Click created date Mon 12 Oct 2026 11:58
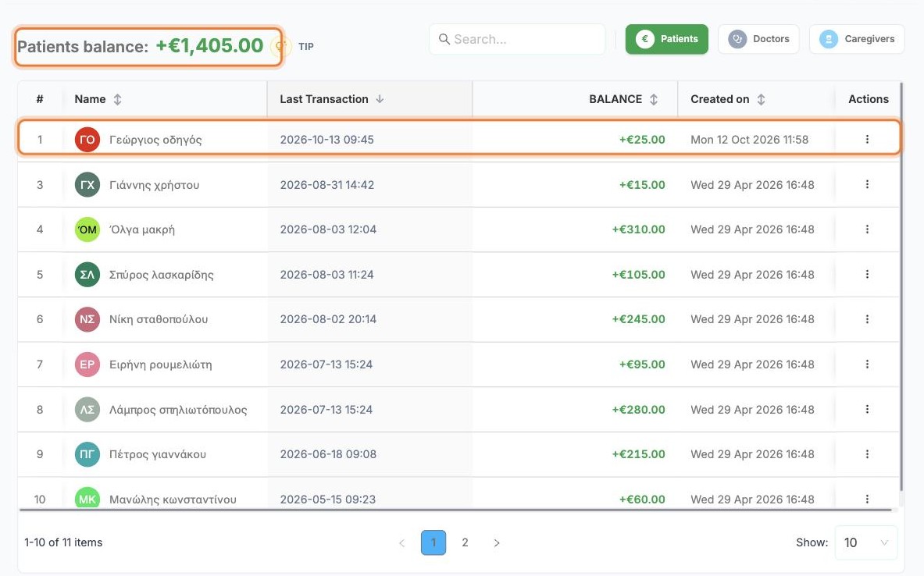The image size is (924, 576). pos(750,140)
